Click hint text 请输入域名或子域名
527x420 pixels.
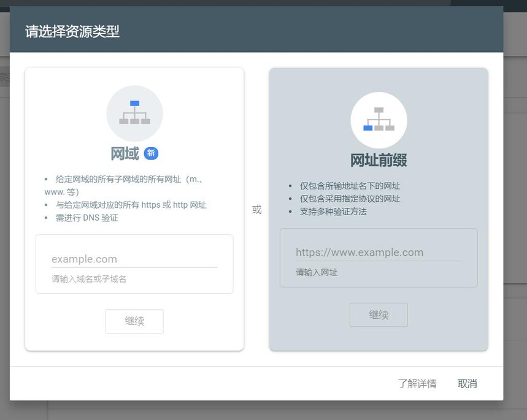tap(89, 278)
